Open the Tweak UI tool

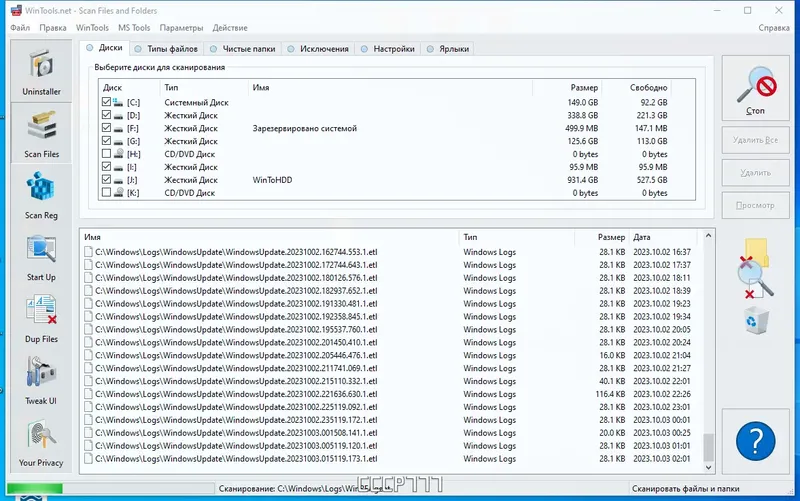41,381
